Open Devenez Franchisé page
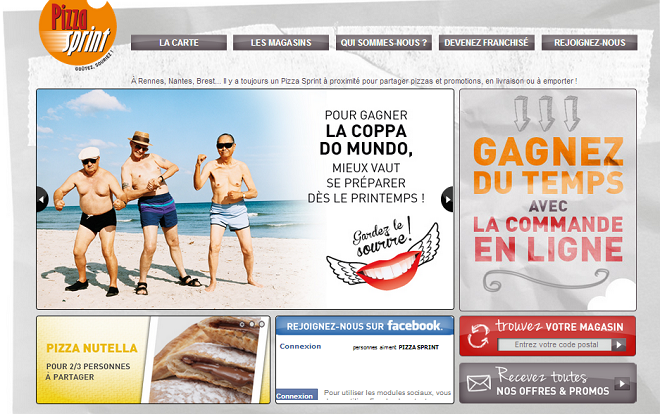The height and width of the screenshot is (414, 660). (x=487, y=42)
